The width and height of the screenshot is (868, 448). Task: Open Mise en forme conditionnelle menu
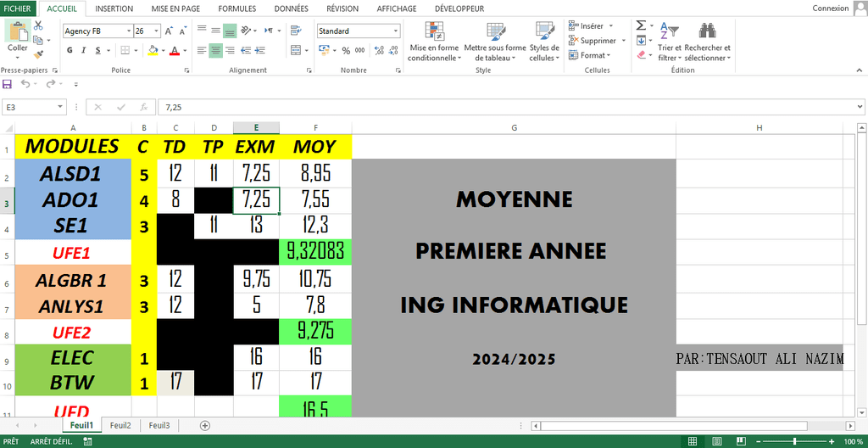[435, 42]
